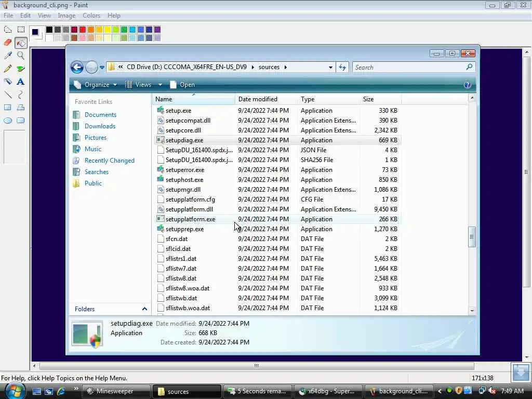The height and width of the screenshot is (399, 532).
Task: Open the File menu in Paint
Action: click(x=8, y=16)
